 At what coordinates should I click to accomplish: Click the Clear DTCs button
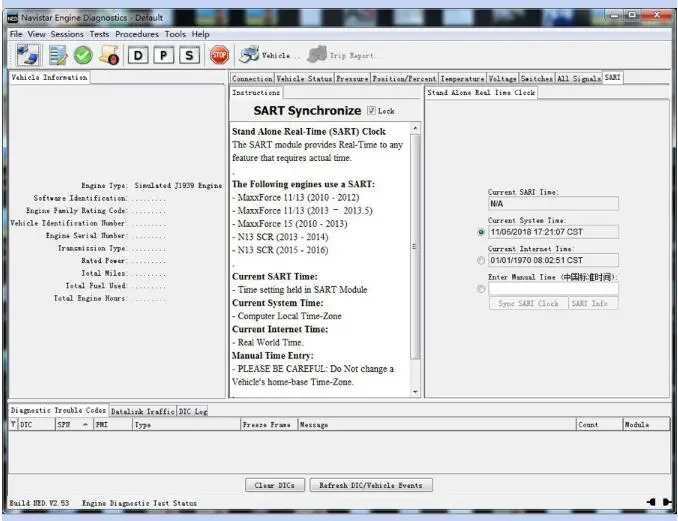point(275,485)
